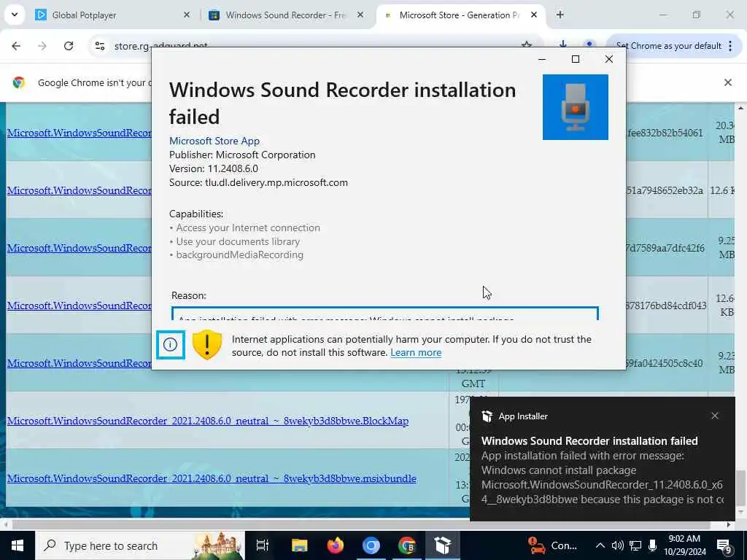The image size is (747, 560).
Task: Click the Reason error message box
Action: point(384,314)
